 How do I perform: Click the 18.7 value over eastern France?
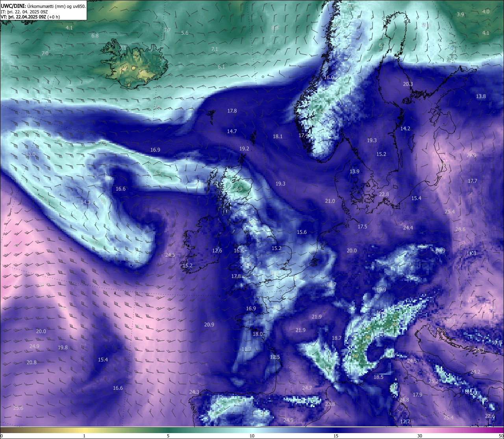point(337,338)
